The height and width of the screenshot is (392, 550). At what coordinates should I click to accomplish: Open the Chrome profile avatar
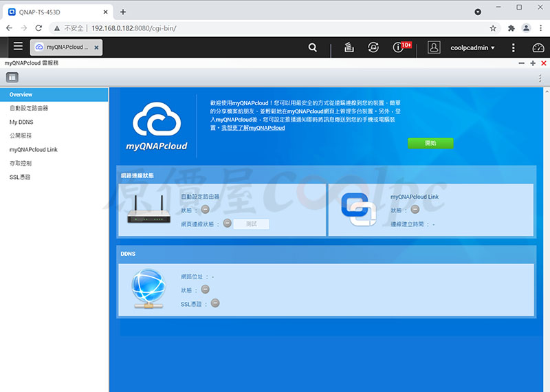[x=526, y=28]
